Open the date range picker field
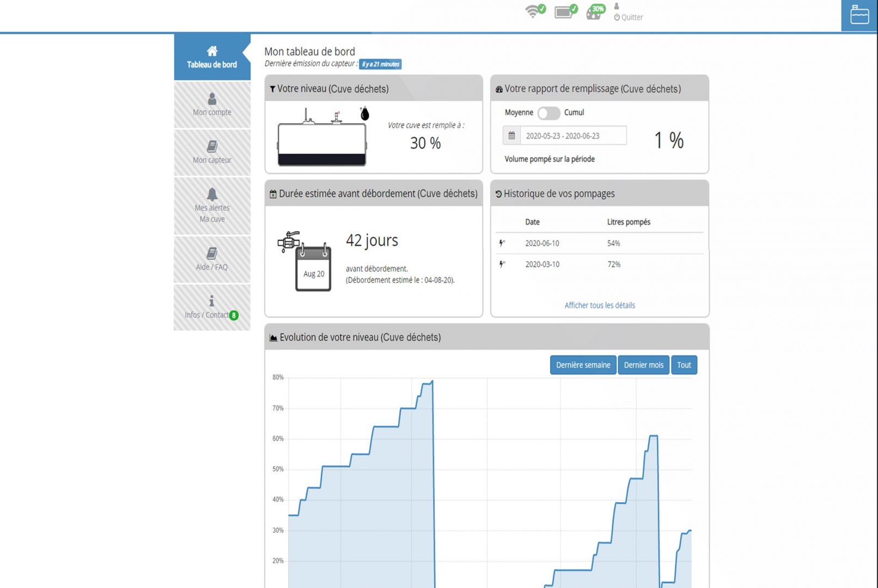The width and height of the screenshot is (878, 588). coord(572,136)
